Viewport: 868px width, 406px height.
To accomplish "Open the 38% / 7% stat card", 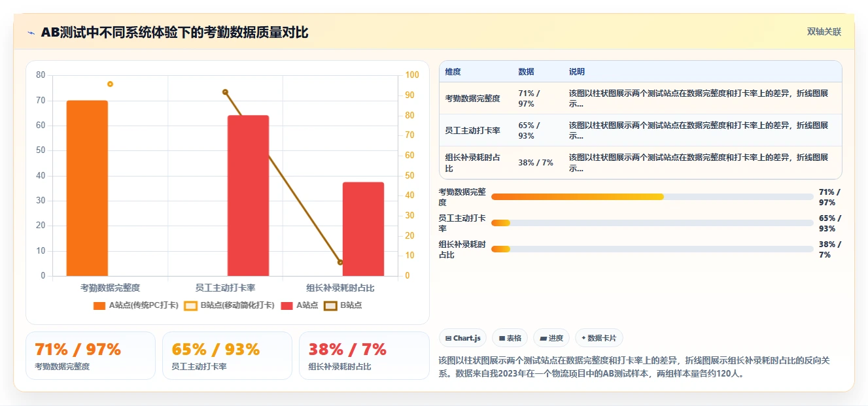I will click(x=364, y=356).
